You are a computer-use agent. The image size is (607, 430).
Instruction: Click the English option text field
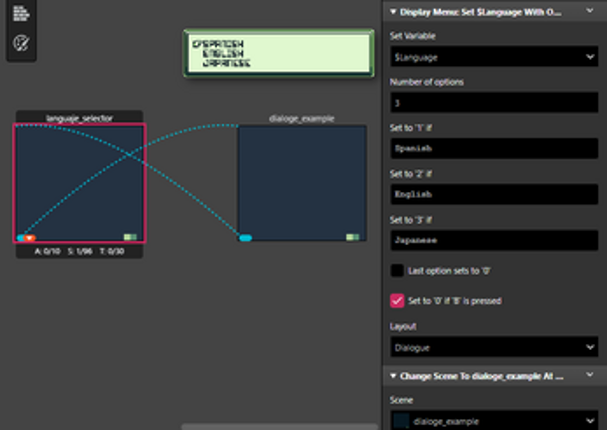pyautogui.click(x=494, y=194)
